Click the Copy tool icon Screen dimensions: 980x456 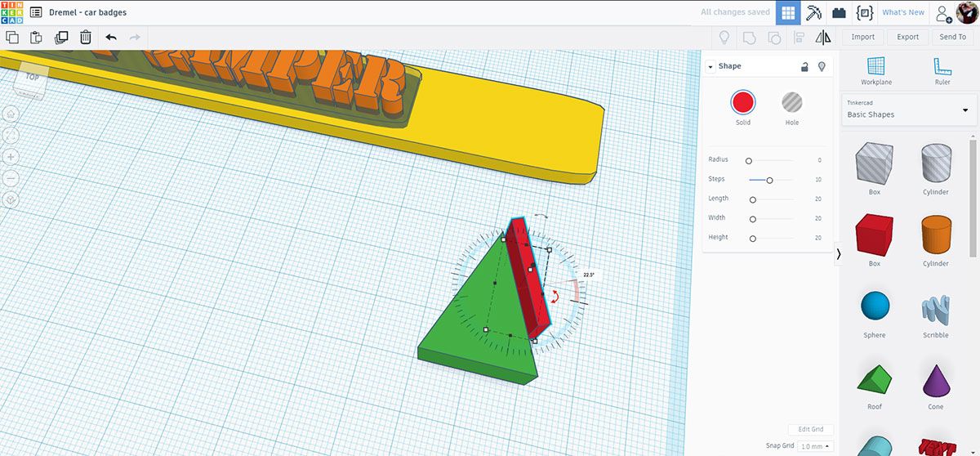12,37
